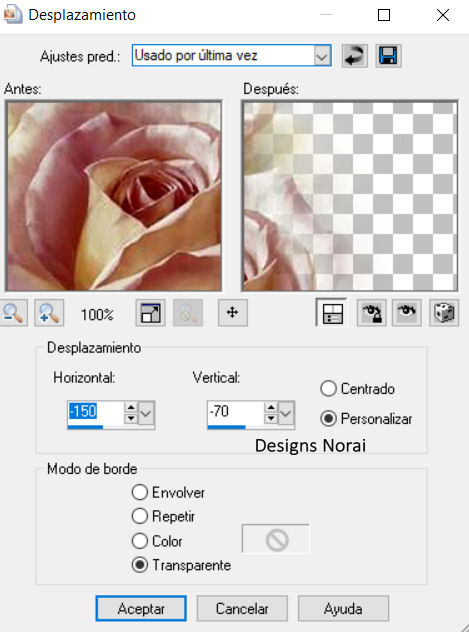The image size is (469, 632).
Task: Zoom in the preview with plus magnifier
Action: click(x=49, y=313)
